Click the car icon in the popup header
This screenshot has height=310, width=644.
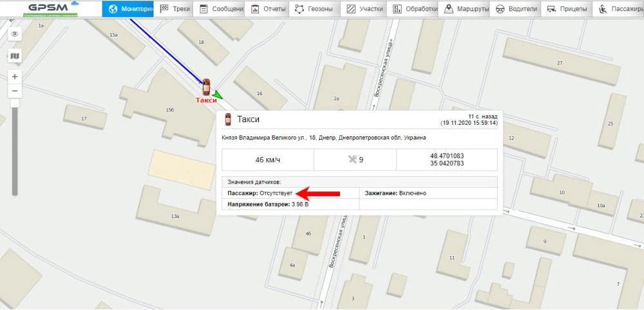[227, 120]
